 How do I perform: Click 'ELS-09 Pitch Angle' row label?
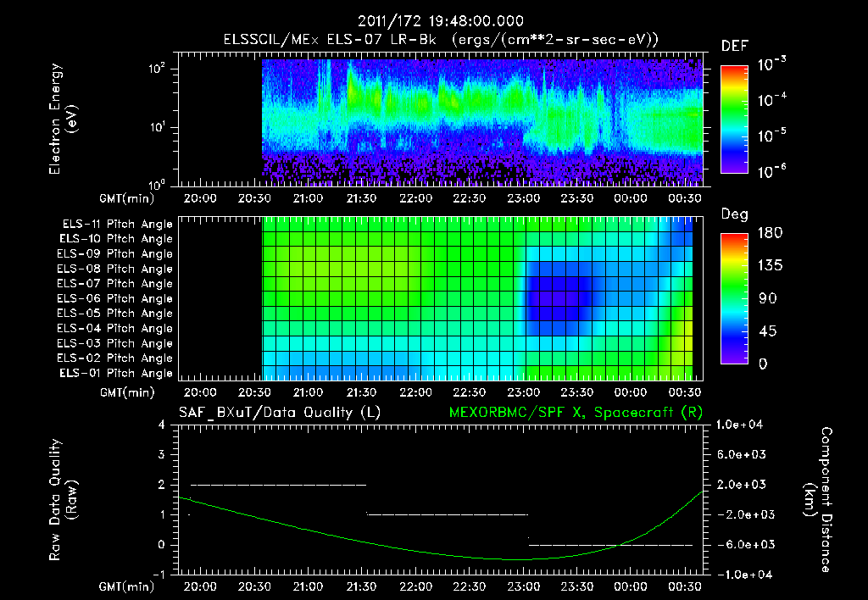click(114, 254)
